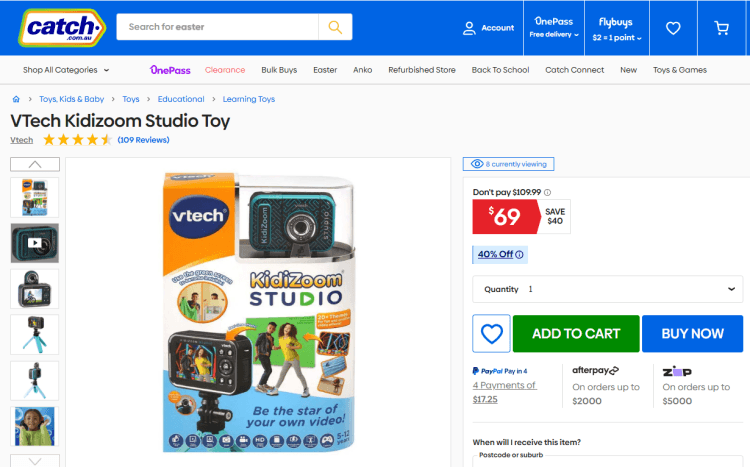This screenshot has height=467, width=750.
Task: Move thumbnail gallery up with arrow
Action: (35, 164)
